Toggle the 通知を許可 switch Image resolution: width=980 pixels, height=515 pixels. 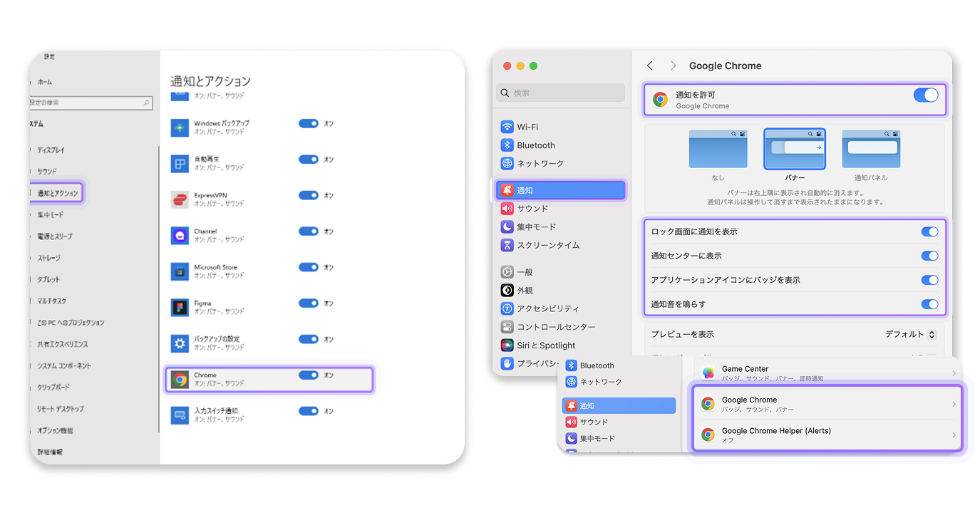click(926, 95)
